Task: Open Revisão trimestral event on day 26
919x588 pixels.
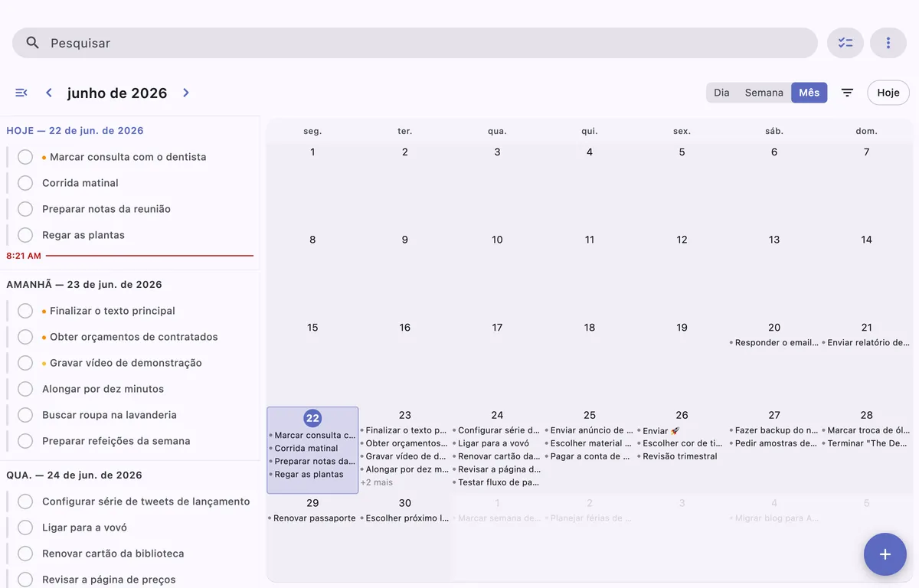Action: point(682,456)
